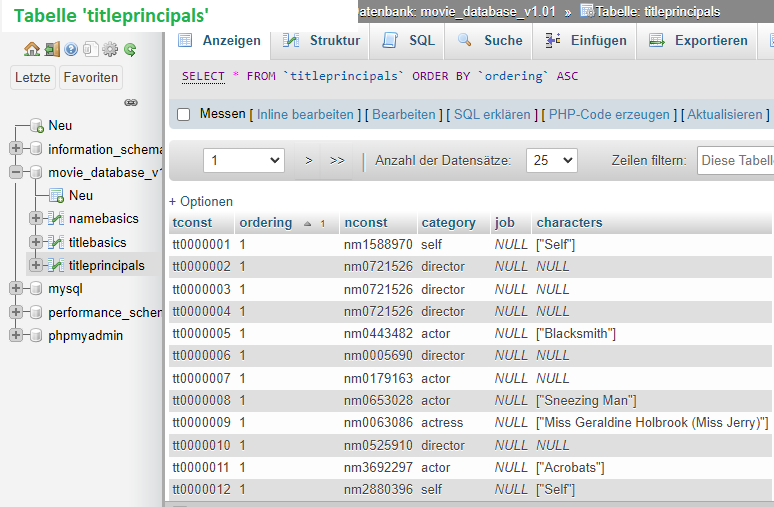This screenshot has height=507, width=774.
Task: Expand the titlebasics table node
Action: (x=36, y=241)
